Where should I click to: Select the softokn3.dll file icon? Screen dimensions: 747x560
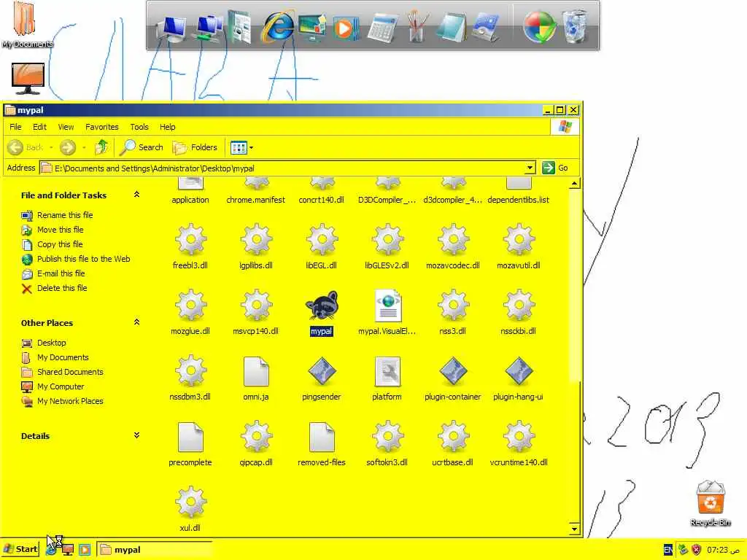387,437
